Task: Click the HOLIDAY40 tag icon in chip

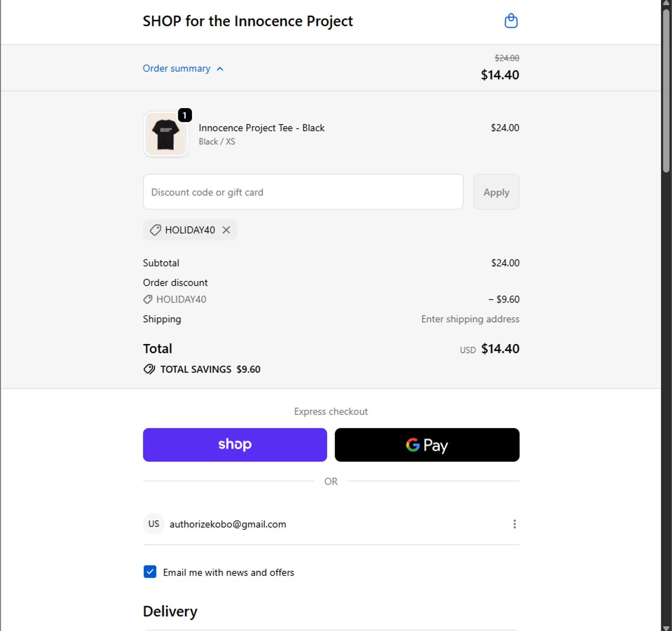Action: (x=155, y=230)
